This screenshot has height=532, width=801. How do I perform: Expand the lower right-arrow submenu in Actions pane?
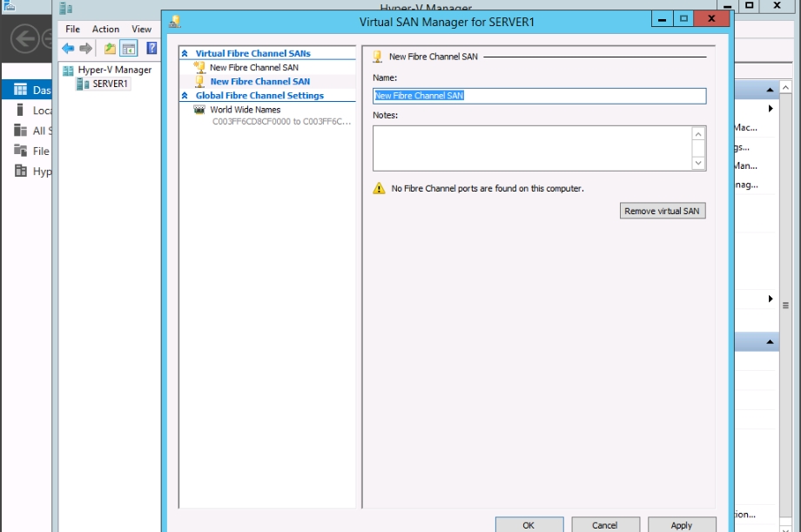[771, 299]
